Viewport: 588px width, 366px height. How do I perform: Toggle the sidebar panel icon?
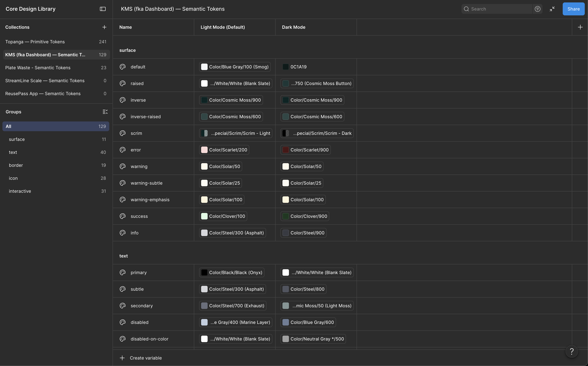[x=103, y=9]
